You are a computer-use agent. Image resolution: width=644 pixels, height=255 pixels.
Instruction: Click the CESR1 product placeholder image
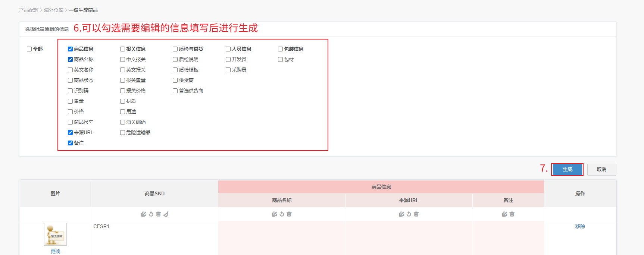(x=55, y=234)
